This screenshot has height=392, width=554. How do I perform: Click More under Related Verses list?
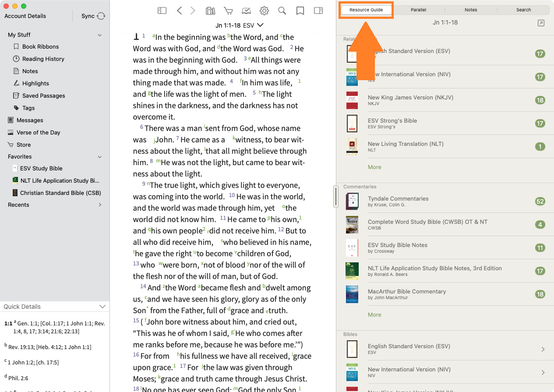click(374, 167)
